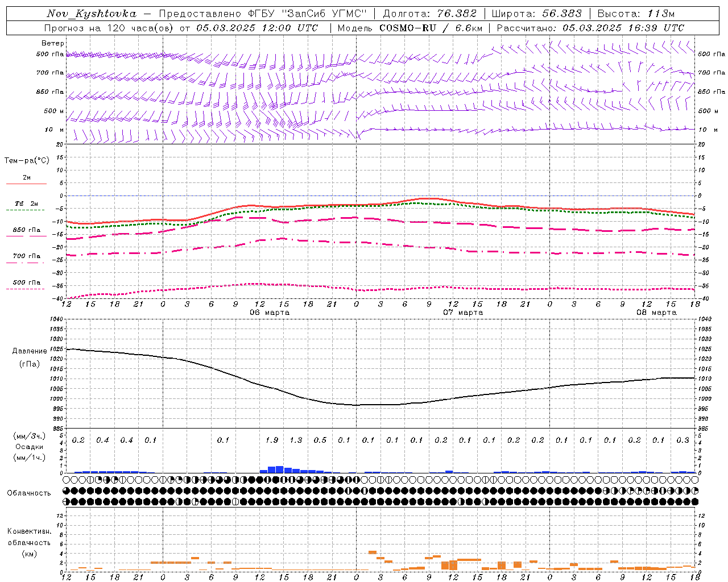The image size is (728, 582).
Task: Click the longitude value "Долгота: 76.382"
Action: click(x=430, y=14)
